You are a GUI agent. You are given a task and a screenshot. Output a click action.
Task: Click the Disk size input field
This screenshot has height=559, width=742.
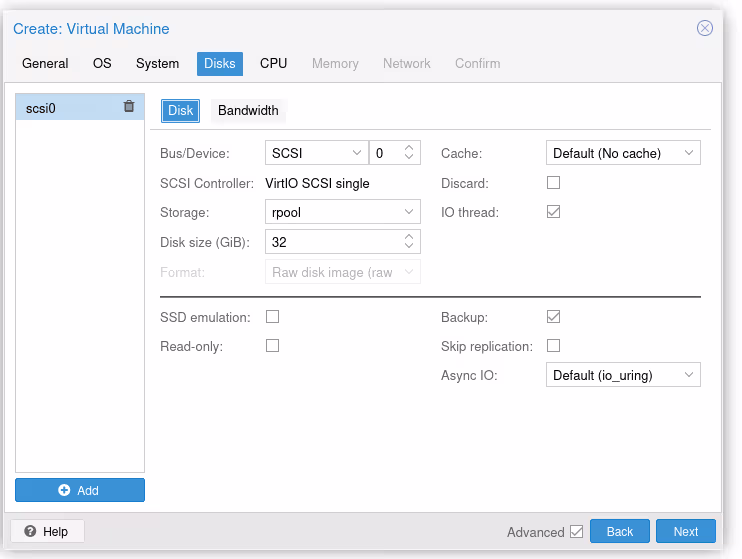point(332,242)
